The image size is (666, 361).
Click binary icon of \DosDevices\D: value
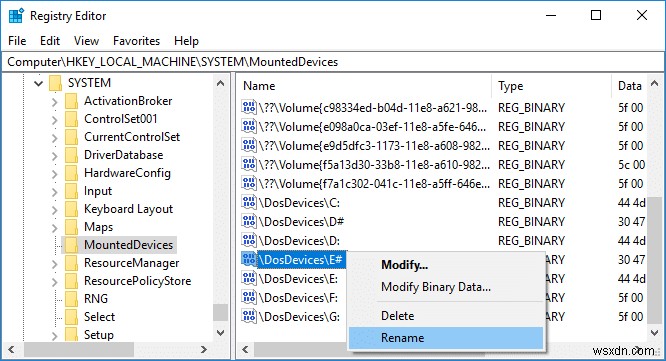coord(249,240)
